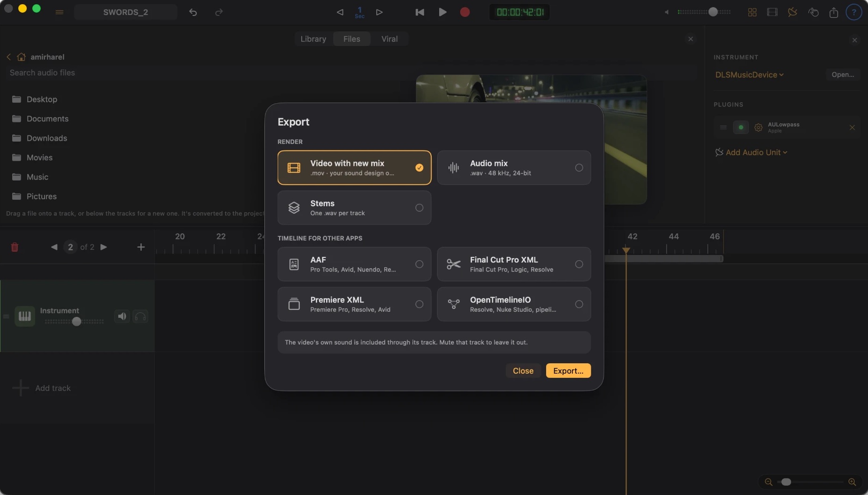Open help via the question mark icon
868x495 pixels.
(854, 12)
